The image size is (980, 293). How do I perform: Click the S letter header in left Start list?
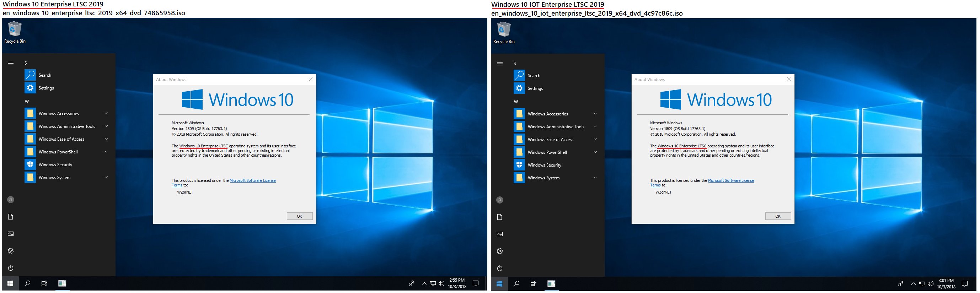(26, 63)
